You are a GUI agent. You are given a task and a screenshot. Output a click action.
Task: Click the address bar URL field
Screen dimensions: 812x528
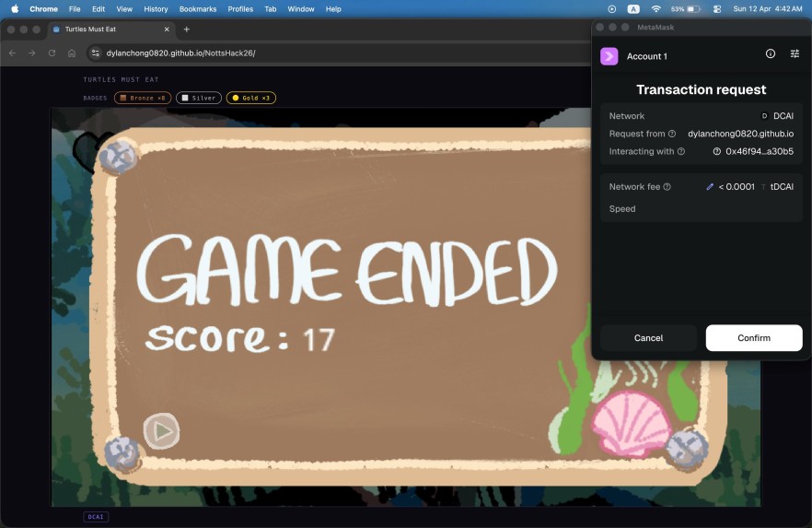click(276, 53)
